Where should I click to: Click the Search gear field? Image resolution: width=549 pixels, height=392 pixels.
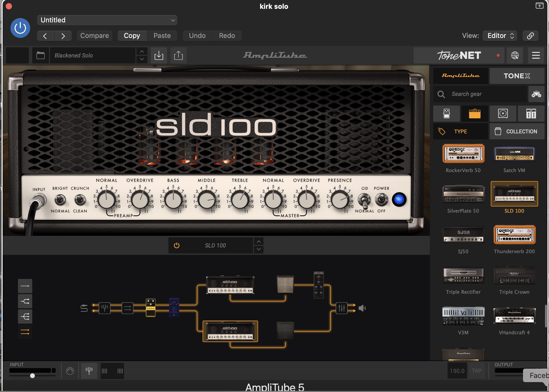480,94
